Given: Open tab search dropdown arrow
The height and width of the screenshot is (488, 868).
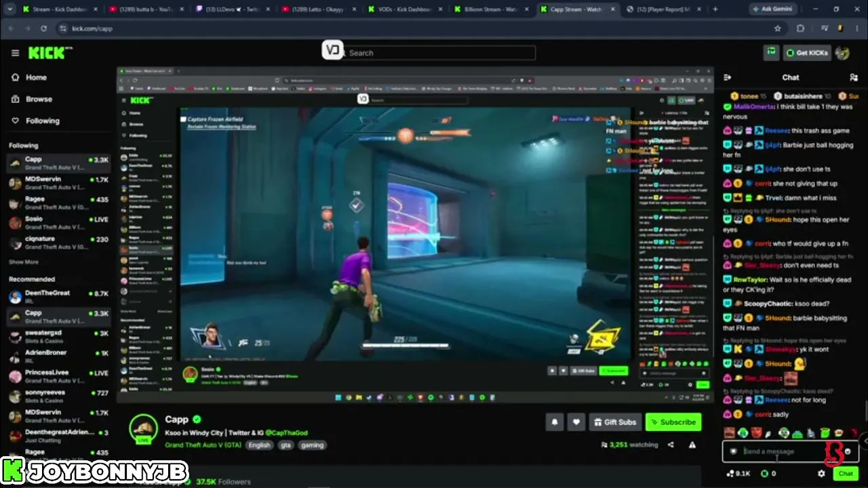Looking at the screenshot, I should (x=9, y=9).
